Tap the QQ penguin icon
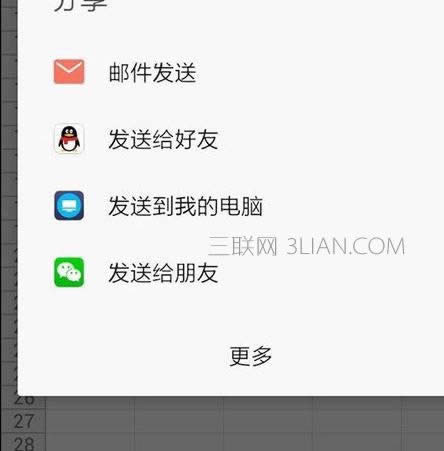Viewport: 444px width, 451px height. point(69,139)
